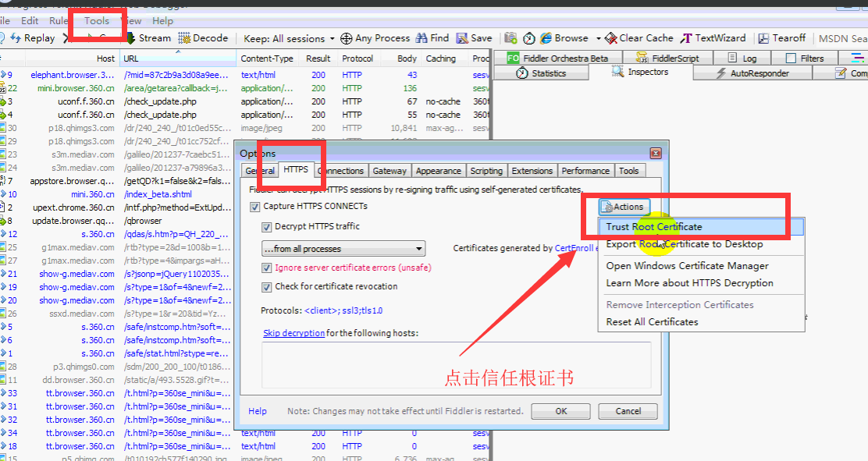The height and width of the screenshot is (461, 868).
Task: Click the CertEnroll engine link
Action: [x=576, y=248]
